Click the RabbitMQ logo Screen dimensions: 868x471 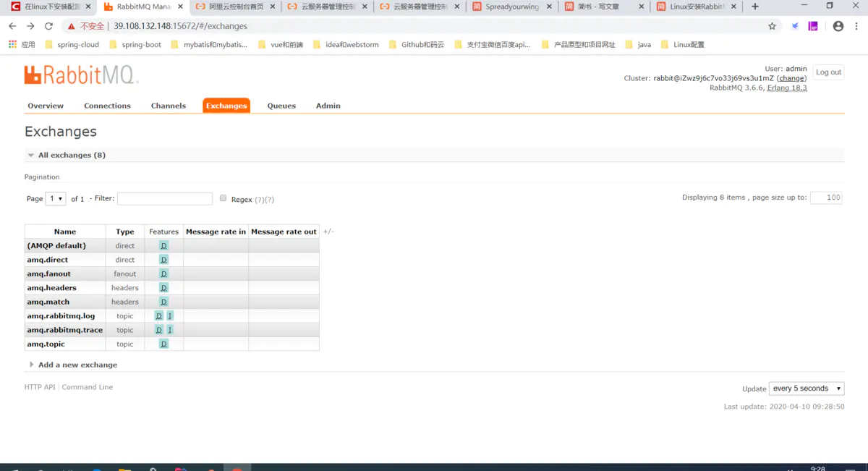pos(81,75)
